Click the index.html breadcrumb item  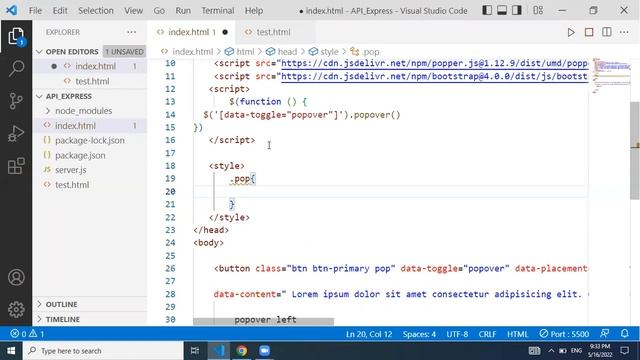coord(187,52)
